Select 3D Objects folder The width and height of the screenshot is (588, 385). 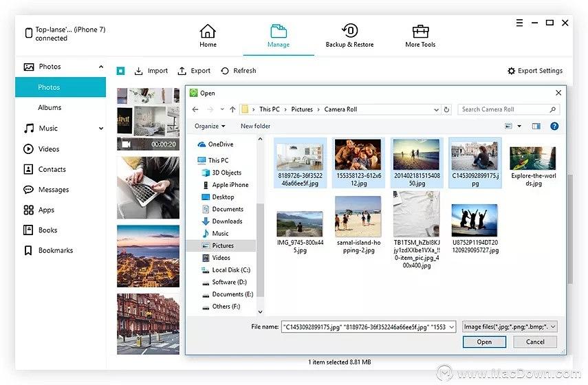222,173
